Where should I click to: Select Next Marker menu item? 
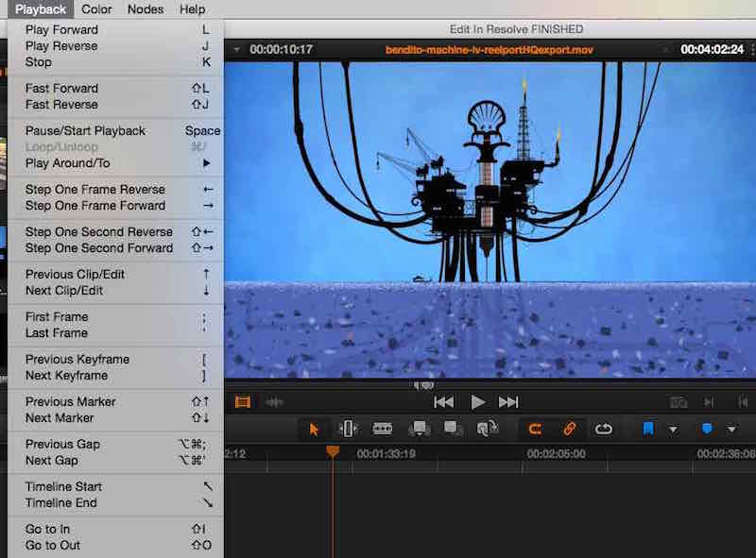coord(115,417)
